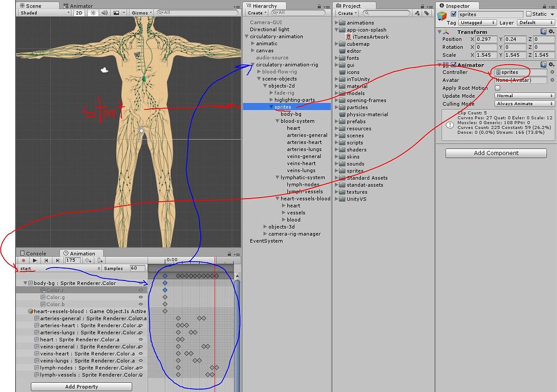
Task: Toggle scene lighting with the sun icon
Action: (x=94, y=13)
